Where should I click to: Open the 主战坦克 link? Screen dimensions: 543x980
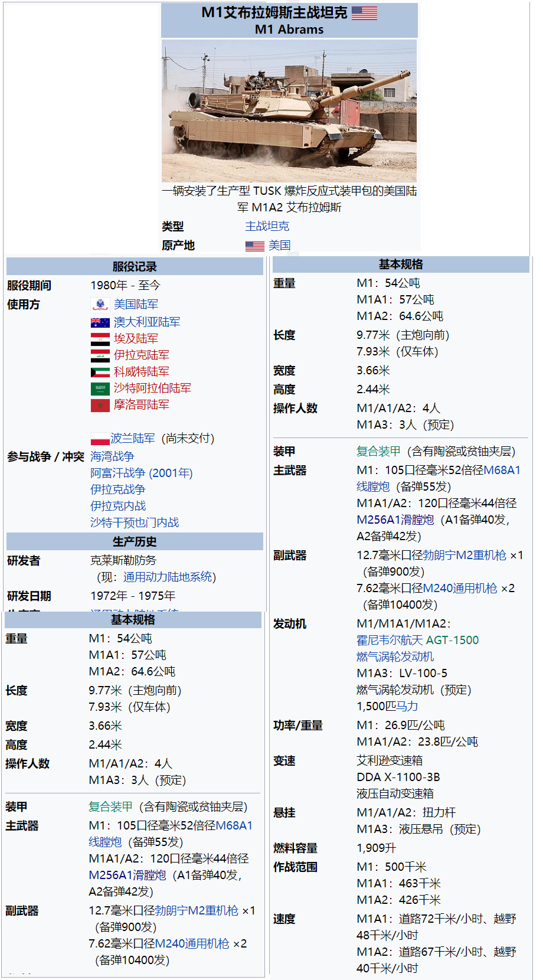click(x=267, y=226)
